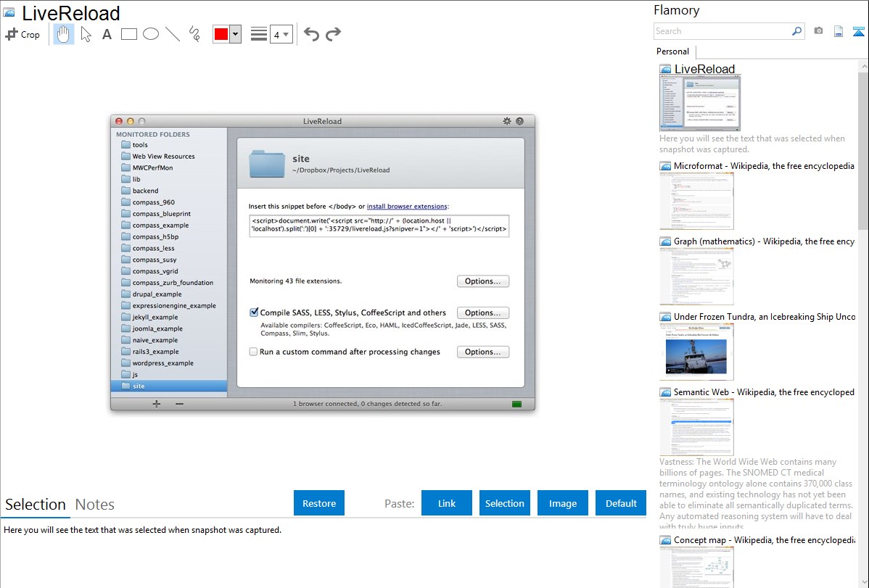
Task: Click the Paste Selection button
Action: click(505, 503)
